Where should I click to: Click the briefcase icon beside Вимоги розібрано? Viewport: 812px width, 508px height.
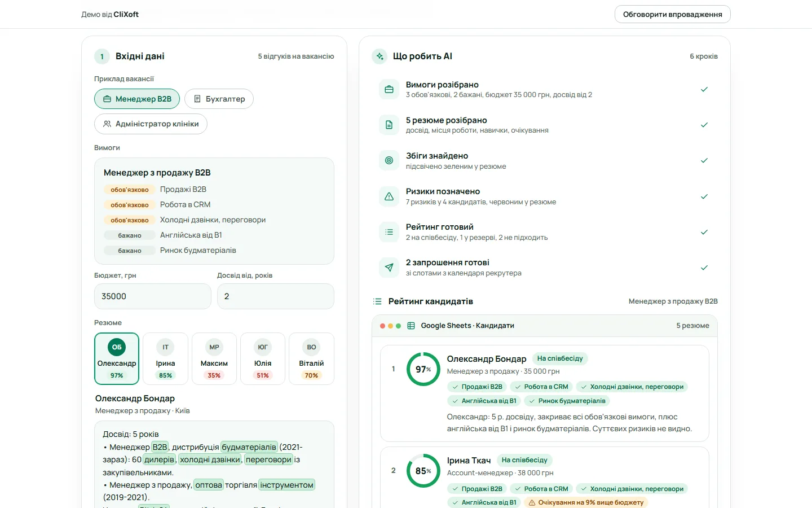(389, 89)
